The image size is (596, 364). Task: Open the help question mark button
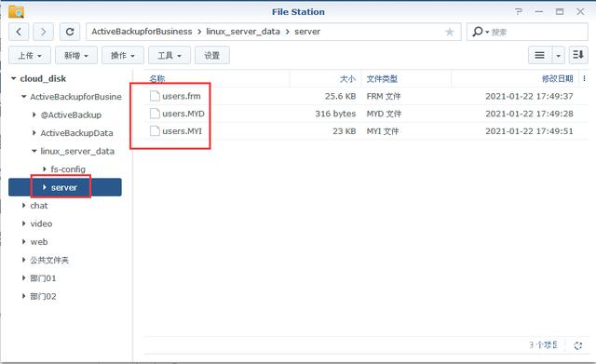click(x=519, y=12)
